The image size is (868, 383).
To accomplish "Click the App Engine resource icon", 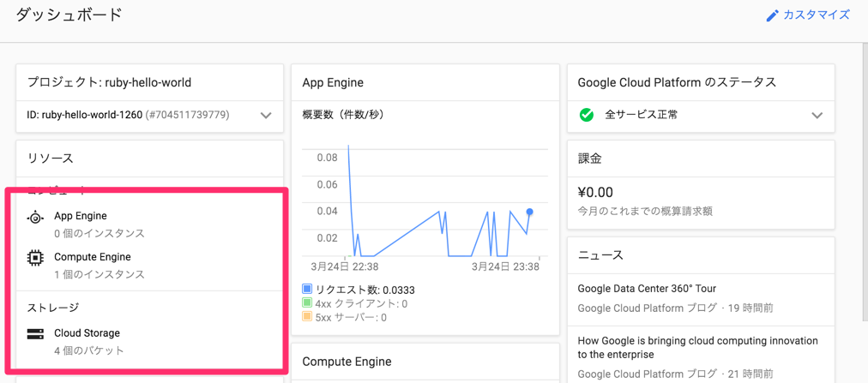I will click(35, 218).
